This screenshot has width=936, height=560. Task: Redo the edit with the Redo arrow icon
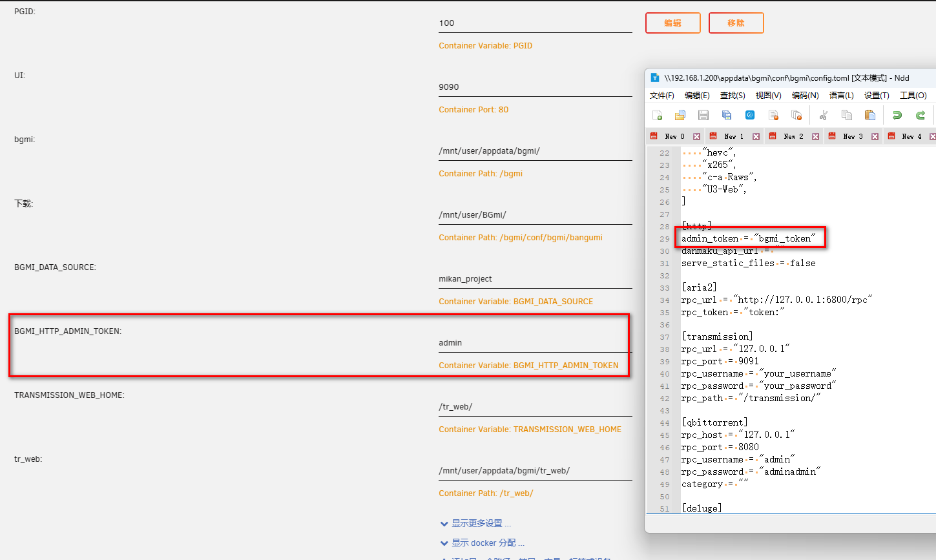pyautogui.click(x=919, y=115)
